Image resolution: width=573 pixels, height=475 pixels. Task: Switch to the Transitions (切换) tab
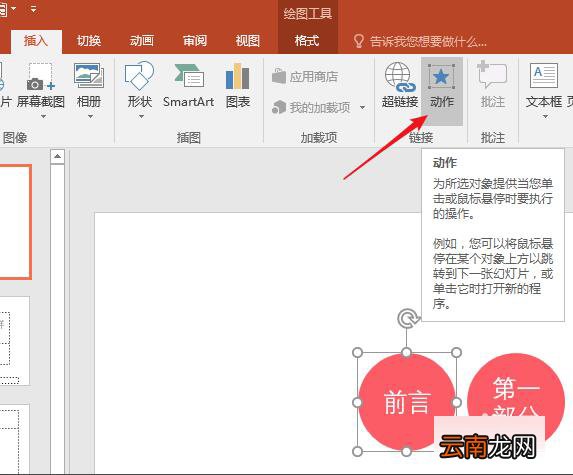[88, 41]
